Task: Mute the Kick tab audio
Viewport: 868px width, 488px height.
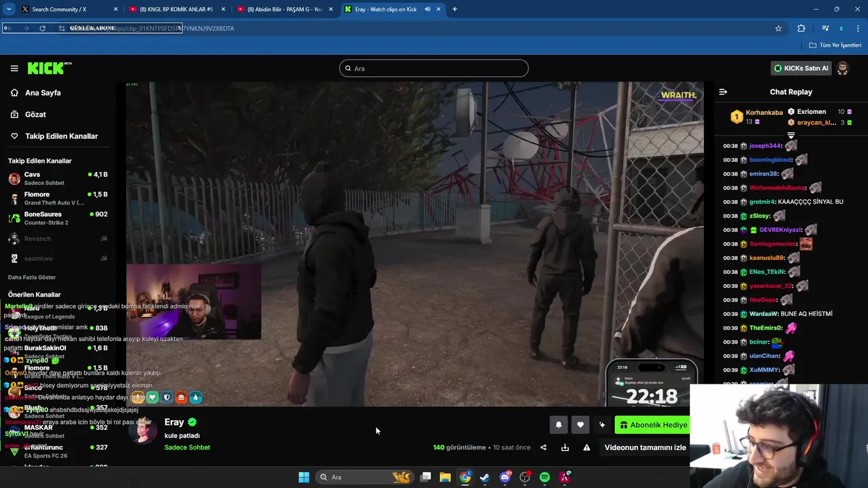Action: pos(427,9)
